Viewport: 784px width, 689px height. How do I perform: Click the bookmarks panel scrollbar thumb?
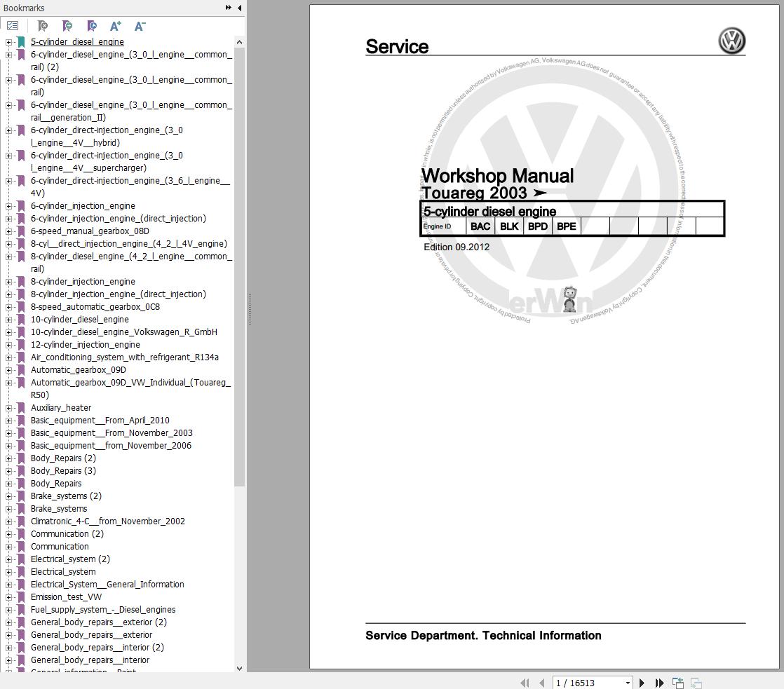tap(239, 266)
